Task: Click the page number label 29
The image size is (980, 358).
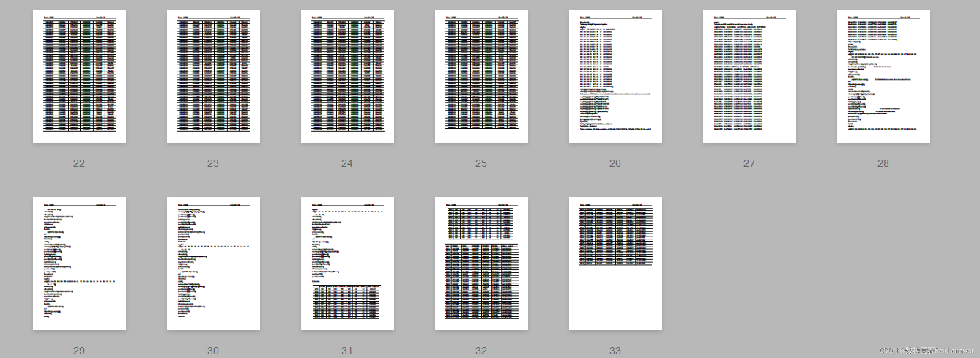Action: click(x=79, y=351)
